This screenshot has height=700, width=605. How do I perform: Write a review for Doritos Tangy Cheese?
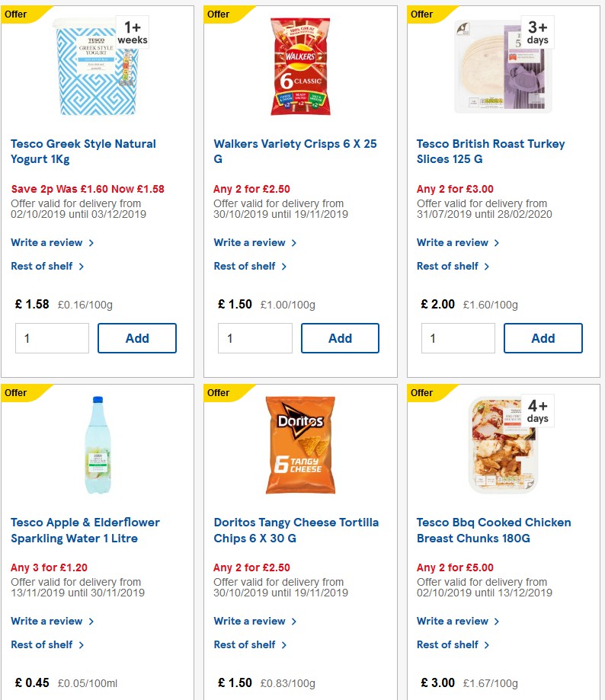point(250,621)
